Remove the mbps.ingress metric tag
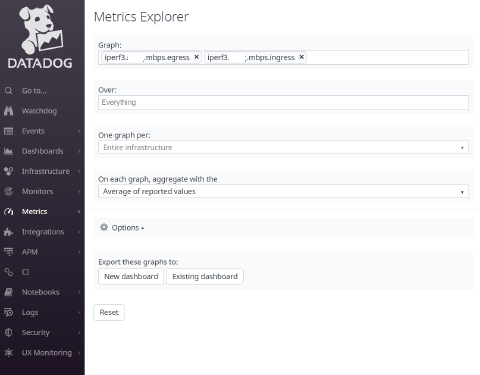This screenshot has width=480, height=375. (x=302, y=57)
